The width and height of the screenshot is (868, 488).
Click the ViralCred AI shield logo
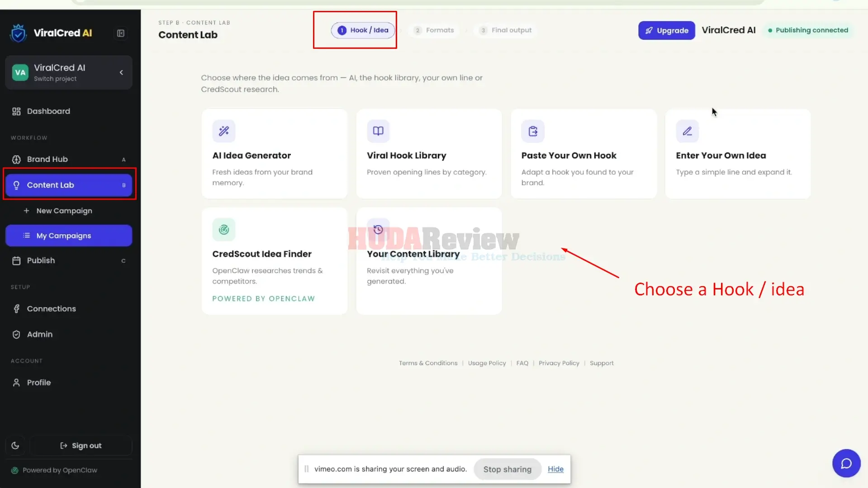(19, 33)
